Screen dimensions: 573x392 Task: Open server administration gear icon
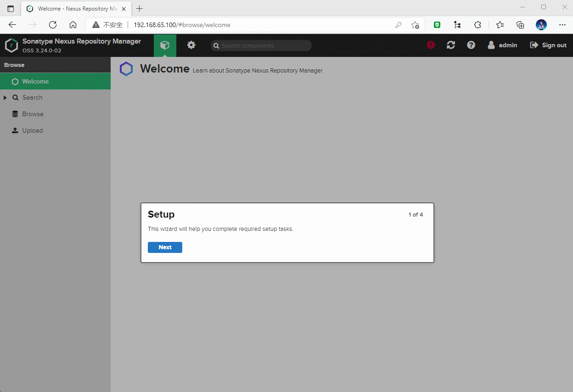click(x=191, y=45)
